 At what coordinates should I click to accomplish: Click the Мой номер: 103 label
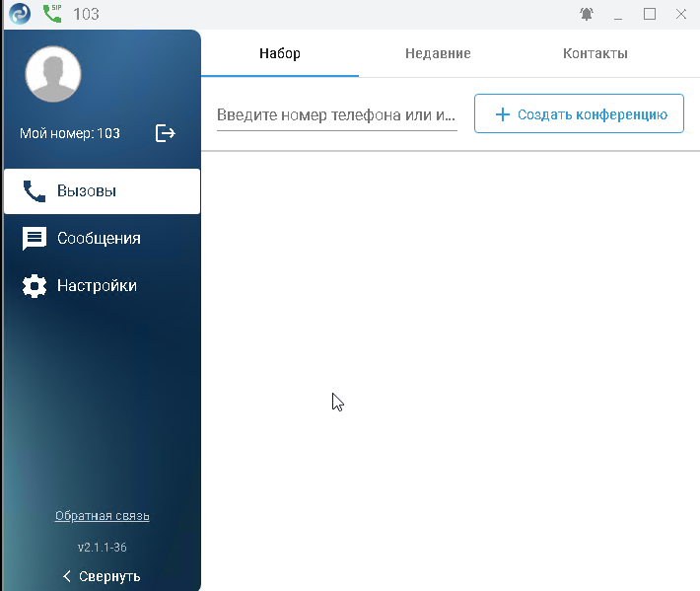click(x=70, y=133)
